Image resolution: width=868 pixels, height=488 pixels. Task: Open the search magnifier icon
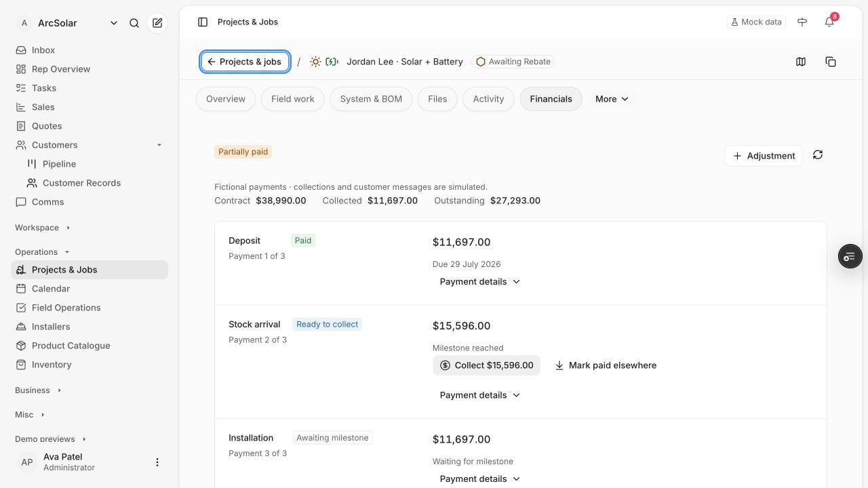[134, 23]
